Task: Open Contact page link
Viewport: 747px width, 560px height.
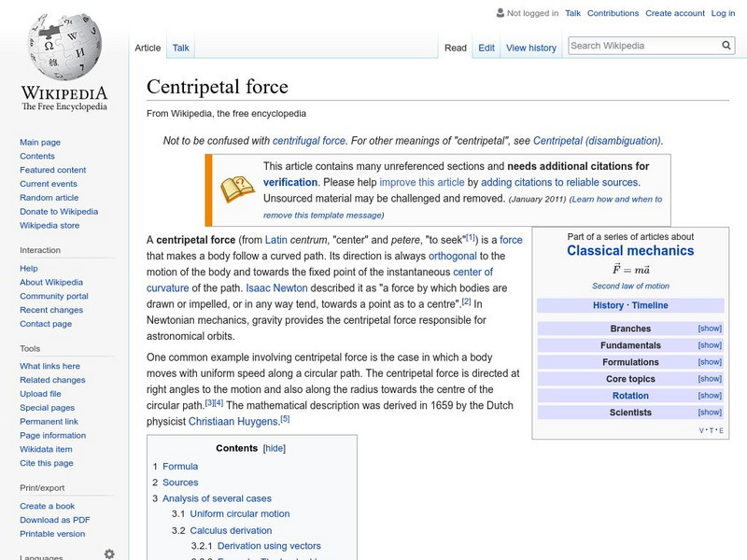Action: [46, 324]
